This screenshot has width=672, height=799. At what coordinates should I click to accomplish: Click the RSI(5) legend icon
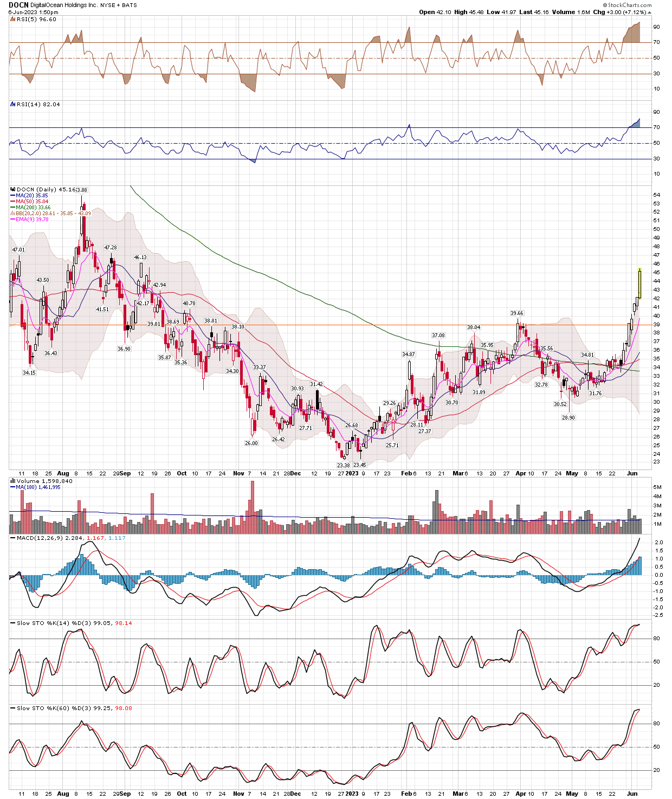[x=13, y=19]
